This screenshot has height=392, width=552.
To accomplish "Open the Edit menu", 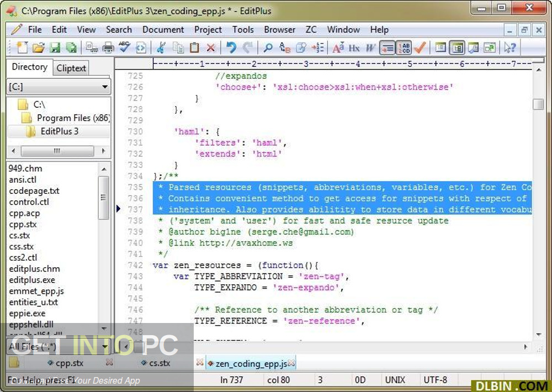I will tap(59, 30).
